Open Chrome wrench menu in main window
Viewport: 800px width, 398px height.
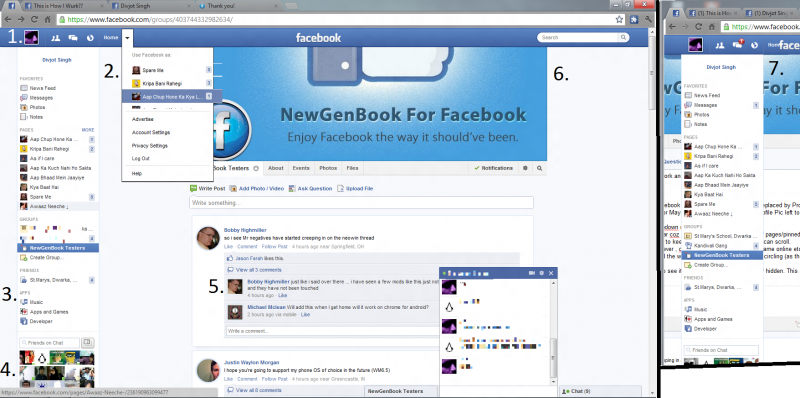click(x=649, y=19)
